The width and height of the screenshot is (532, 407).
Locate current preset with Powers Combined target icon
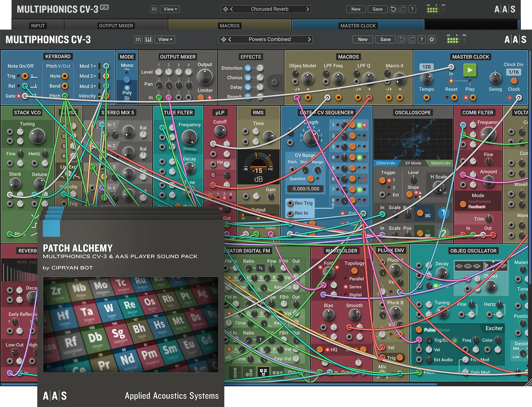point(224,39)
